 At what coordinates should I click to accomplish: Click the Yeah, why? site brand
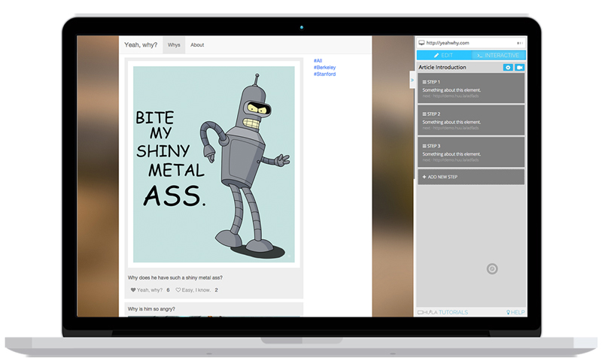(x=141, y=45)
